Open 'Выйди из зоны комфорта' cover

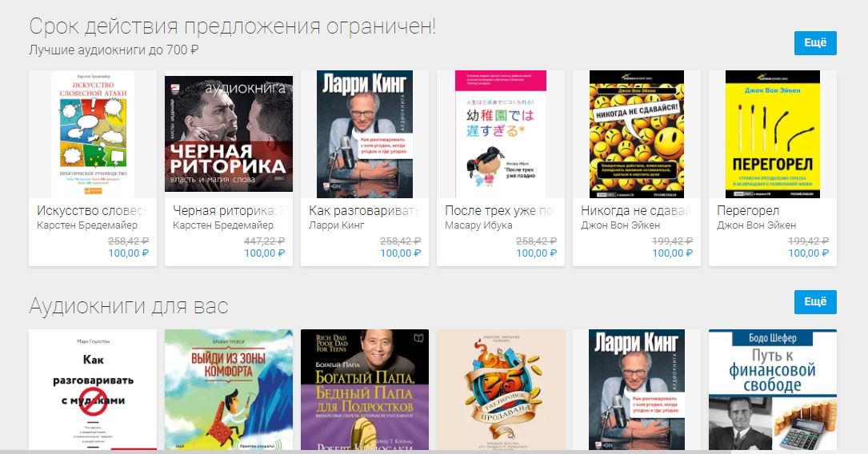[229, 390]
